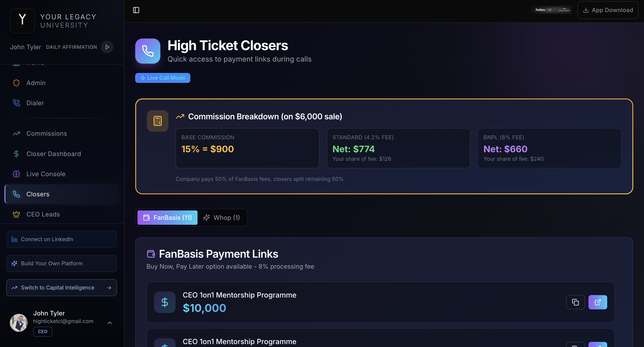Select the FanBasis (11) tab
This screenshot has width=644, height=347.
point(167,218)
